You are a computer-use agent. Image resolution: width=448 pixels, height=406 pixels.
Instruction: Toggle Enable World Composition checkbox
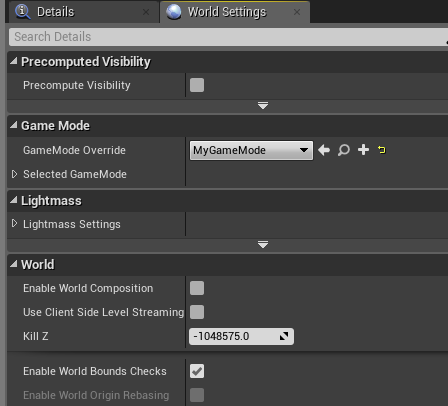197,288
